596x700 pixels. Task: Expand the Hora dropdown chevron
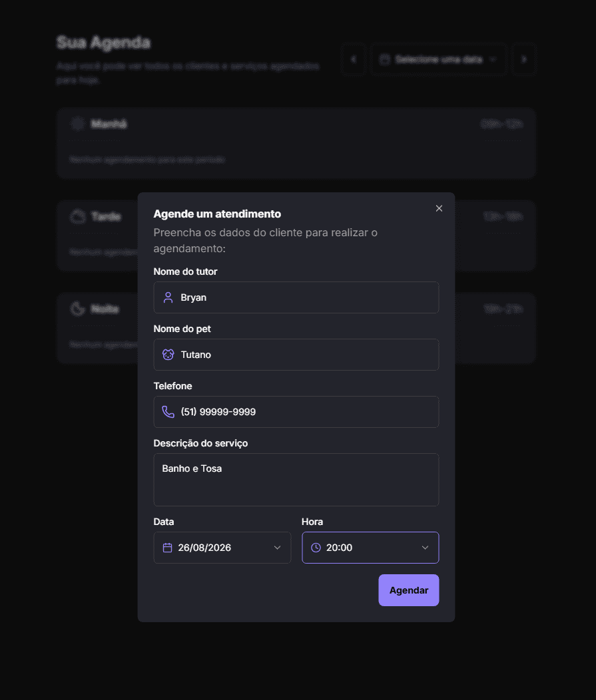tap(426, 548)
